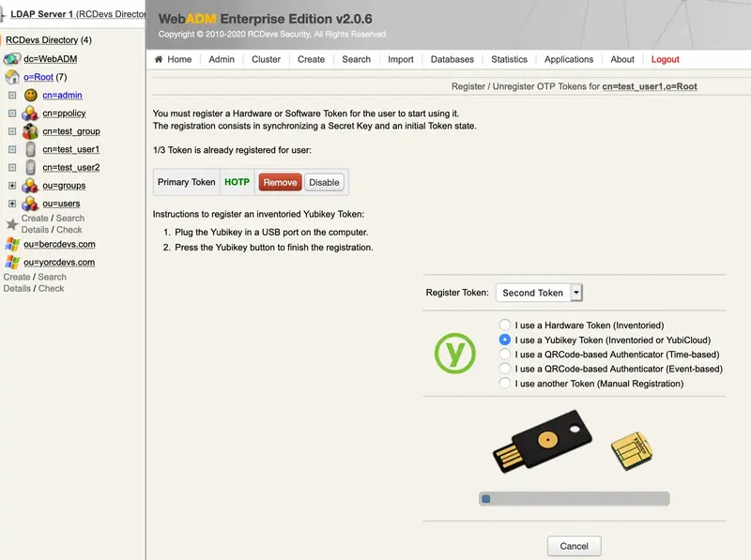Click the cn=test_user1 gray user icon
The height and width of the screenshot is (560, 751).
[30, 149]
